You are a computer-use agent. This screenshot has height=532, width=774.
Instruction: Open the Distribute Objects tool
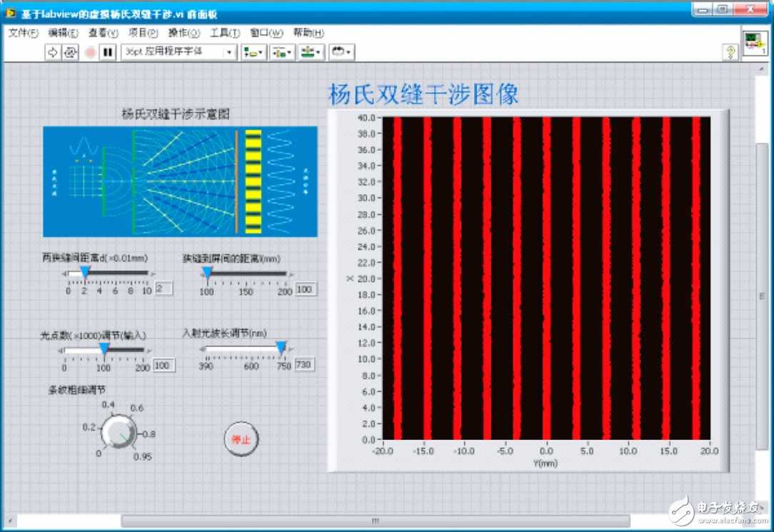click(282, 52)
